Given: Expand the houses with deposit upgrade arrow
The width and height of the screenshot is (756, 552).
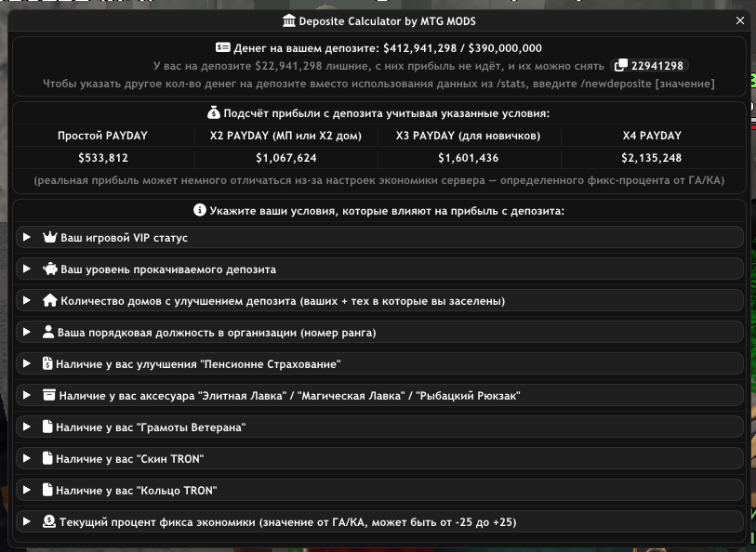Looking at the screenshot, I should coord(27,300).
